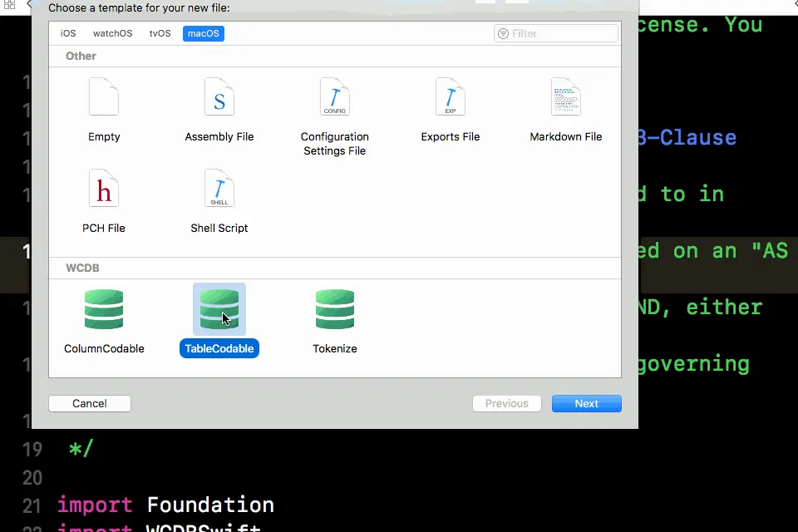Switch to the iOS platform tab

coord(68,33)
